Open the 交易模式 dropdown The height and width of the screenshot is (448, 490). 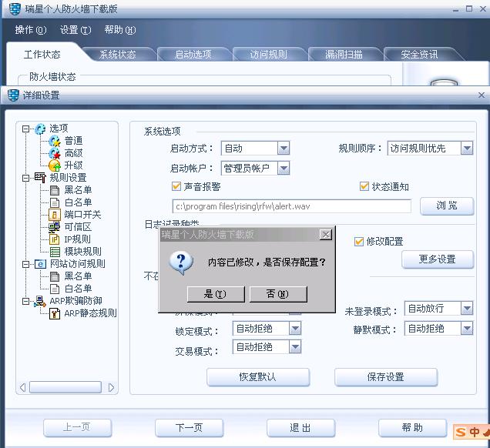(x=294, y=347)
